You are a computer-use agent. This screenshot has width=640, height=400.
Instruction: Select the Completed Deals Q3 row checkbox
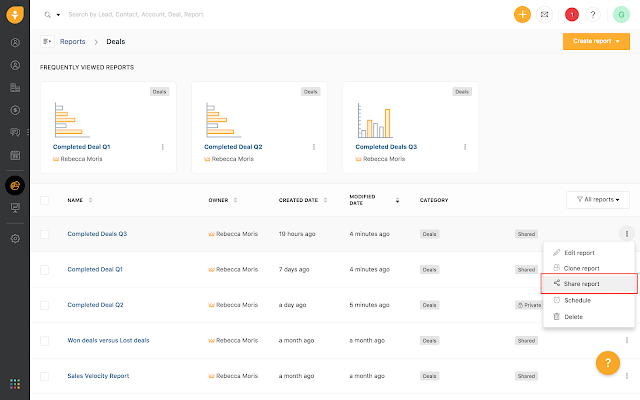(x=44, y=234)
